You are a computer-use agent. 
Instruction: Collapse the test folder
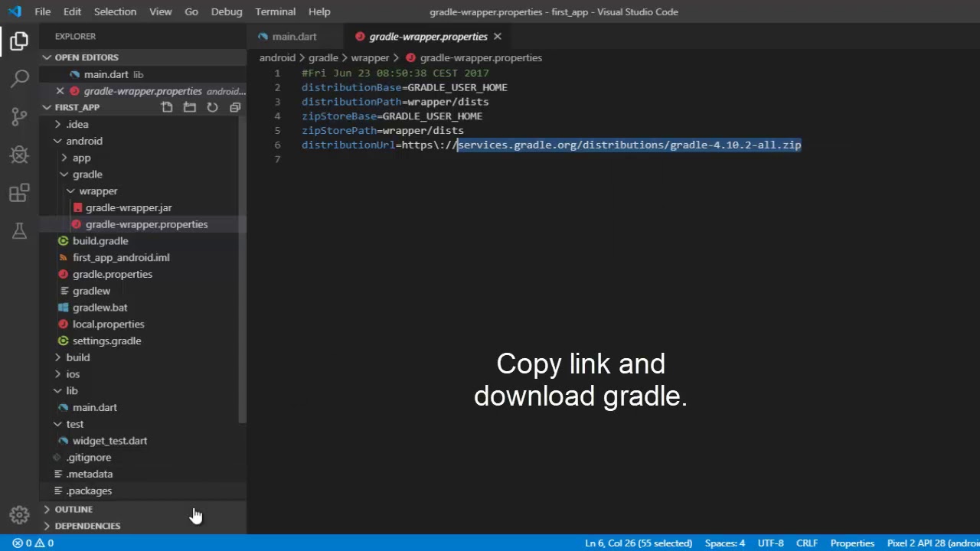pyautogui.click(x=57, y=424)
